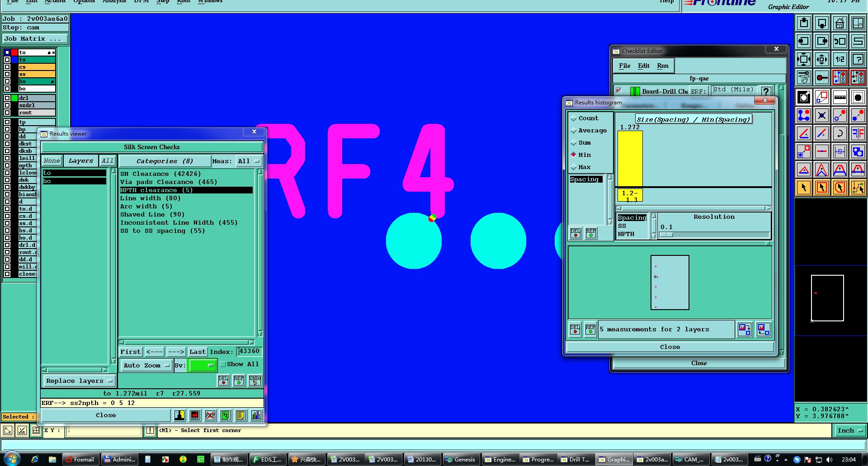Click the pan left arrow icon
The width and height of the screenshot is (868, 466).
803,41
